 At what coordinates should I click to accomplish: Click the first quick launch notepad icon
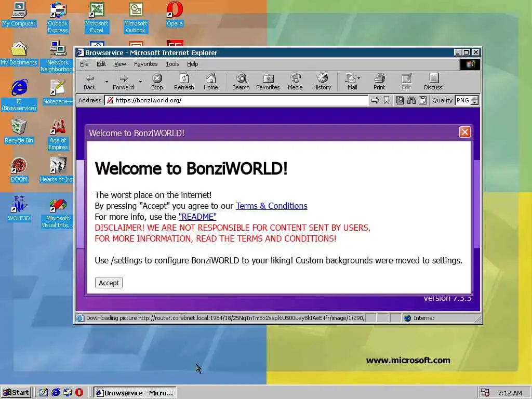click(44, 393)
